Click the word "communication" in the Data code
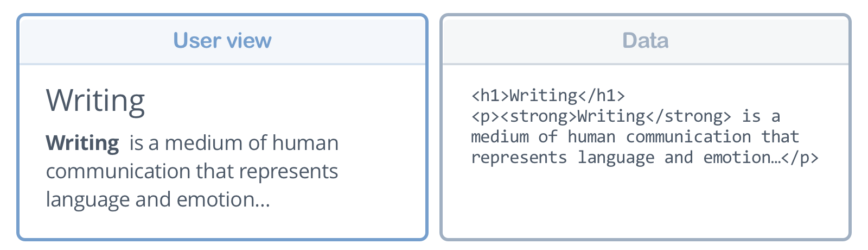Viewport: 868px width, 250px height. coord(688,137)
